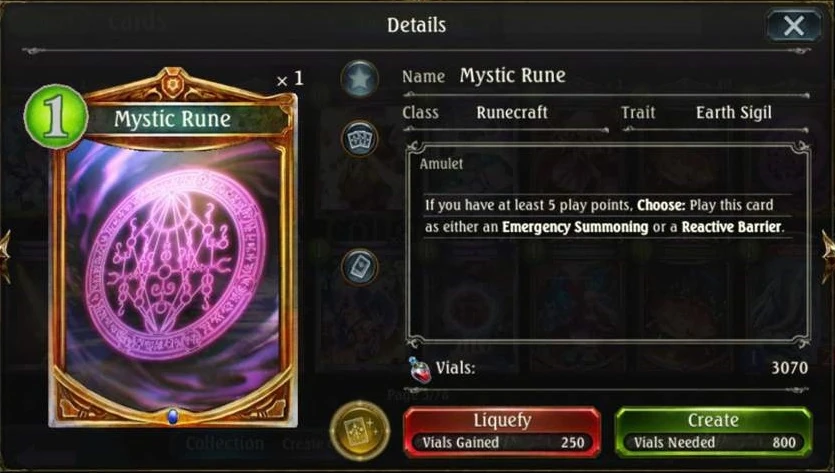Go to the previous card arrow
The image size is (835, 473).
[5, 257]
